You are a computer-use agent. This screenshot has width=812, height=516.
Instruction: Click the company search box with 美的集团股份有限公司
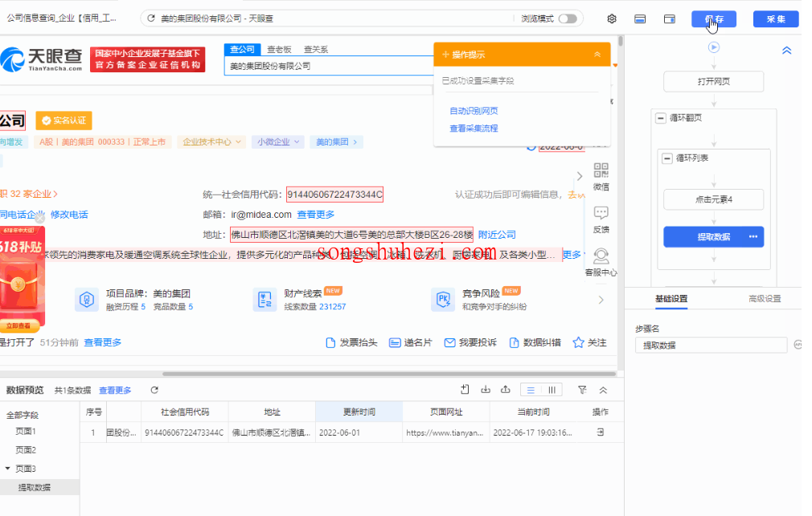point(329,66)
